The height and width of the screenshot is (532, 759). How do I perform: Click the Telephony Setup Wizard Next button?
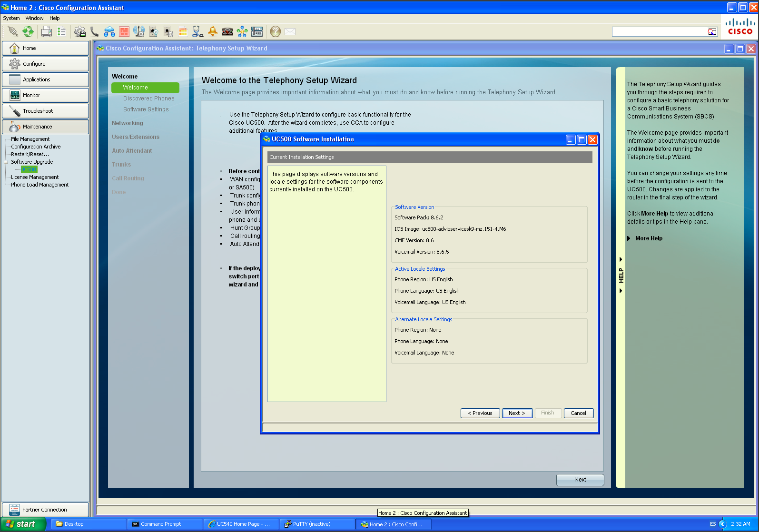tap(580, 480)
